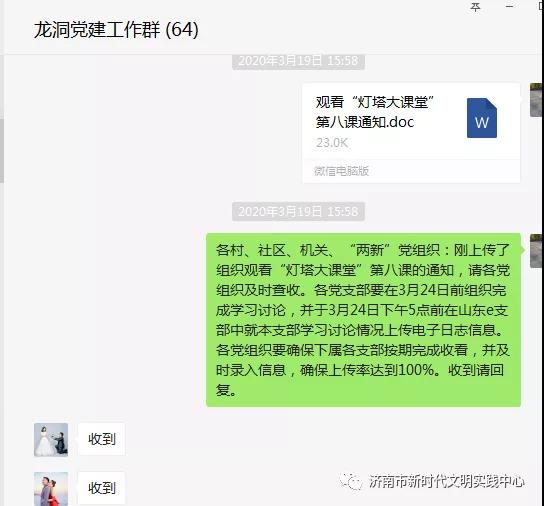
Task: Open the 灯塔大课堂 第八课通知.doc file name
Action: pyautogui.click(x=375, y=112)
